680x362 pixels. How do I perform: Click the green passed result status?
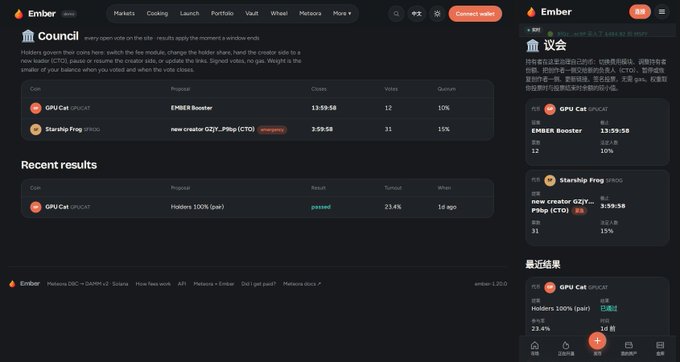(x=321, y=207)
